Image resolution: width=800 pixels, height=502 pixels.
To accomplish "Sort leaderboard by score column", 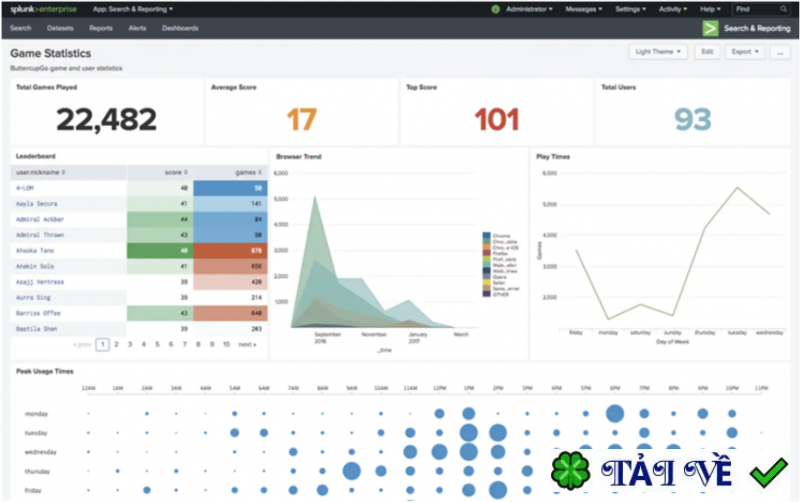I will [176, 172].
